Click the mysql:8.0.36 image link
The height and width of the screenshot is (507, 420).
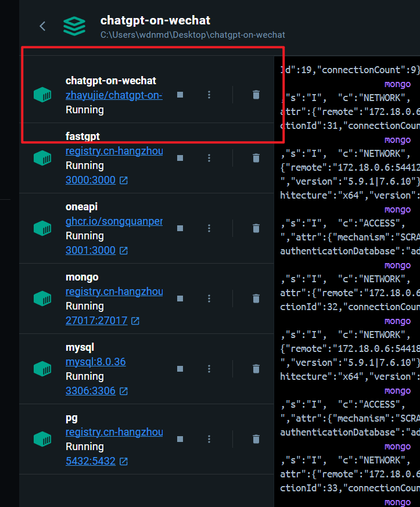(96, 362)
